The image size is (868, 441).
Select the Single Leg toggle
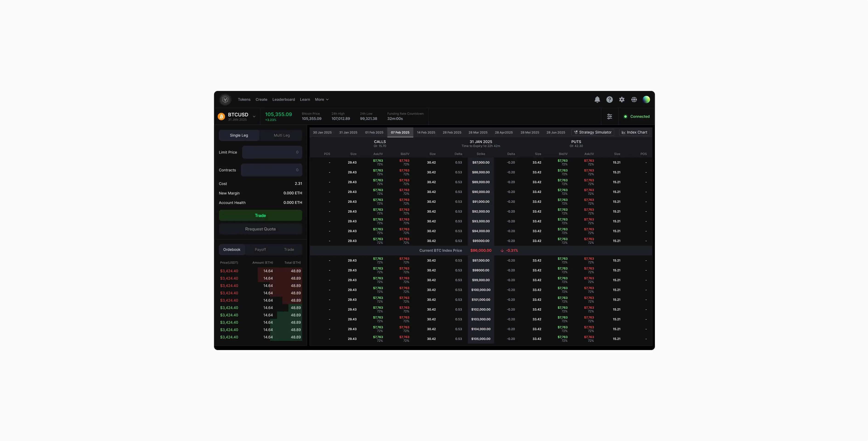239,136
